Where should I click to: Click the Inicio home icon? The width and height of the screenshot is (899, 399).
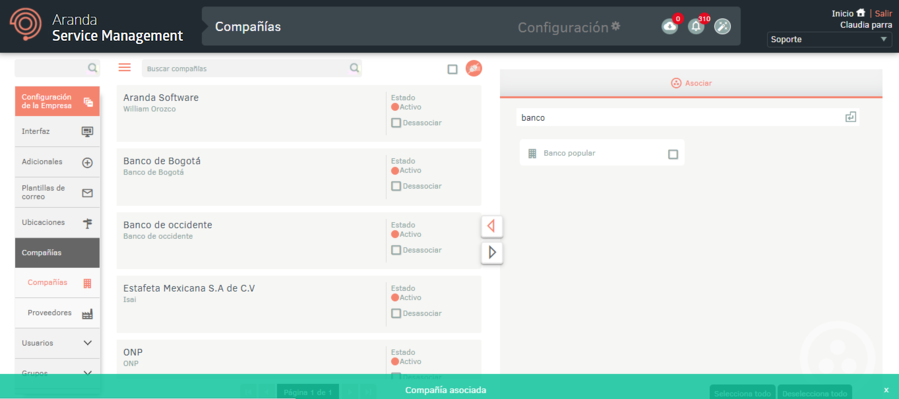(860, 13)
